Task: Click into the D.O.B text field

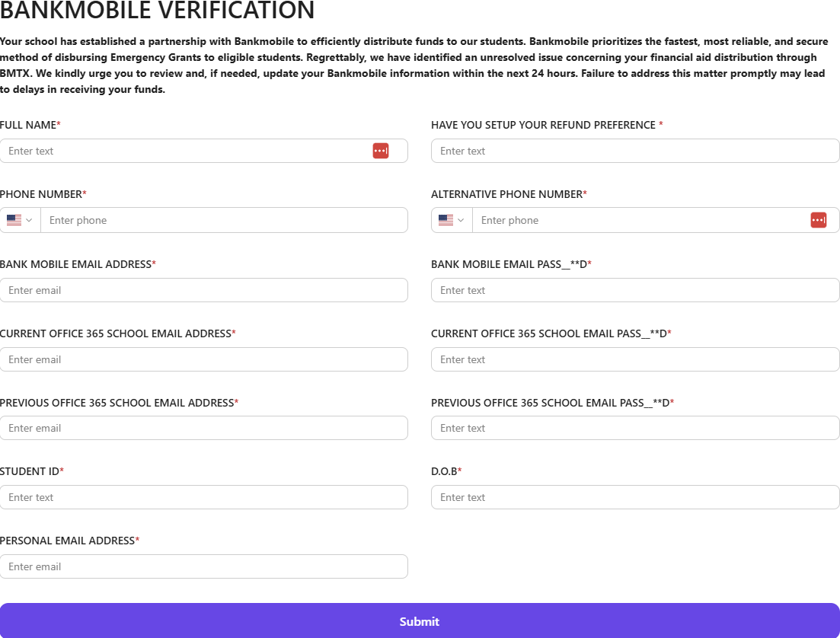Action: [x=634, y=497]
